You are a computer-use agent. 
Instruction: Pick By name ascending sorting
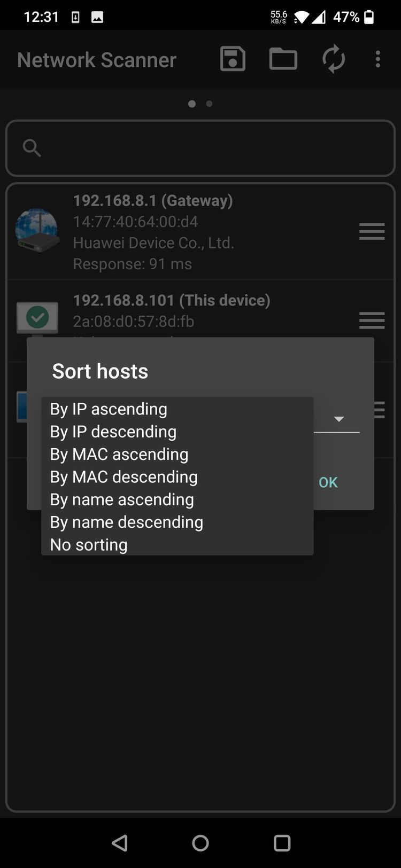[x=178, y=499]
